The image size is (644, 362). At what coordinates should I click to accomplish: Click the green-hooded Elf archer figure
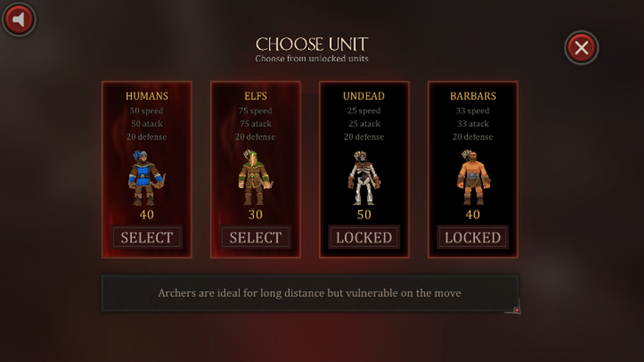tap(255, 178)
